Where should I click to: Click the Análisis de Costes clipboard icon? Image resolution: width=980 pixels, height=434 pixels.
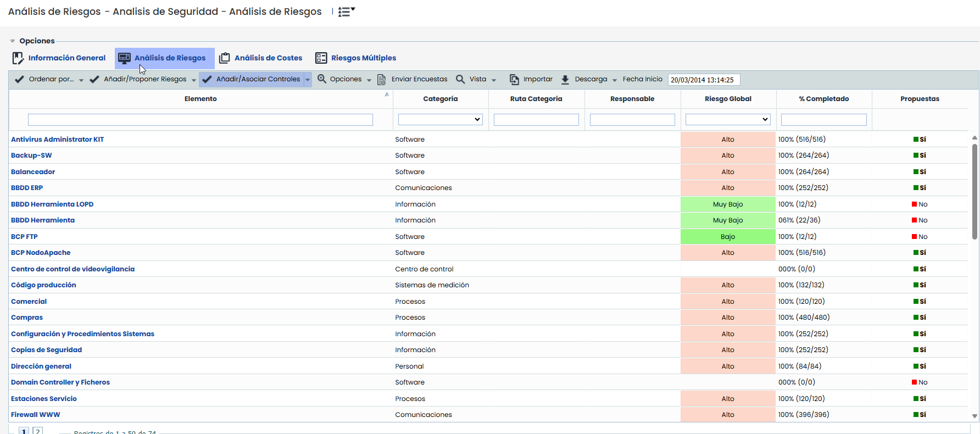[224, 58]
